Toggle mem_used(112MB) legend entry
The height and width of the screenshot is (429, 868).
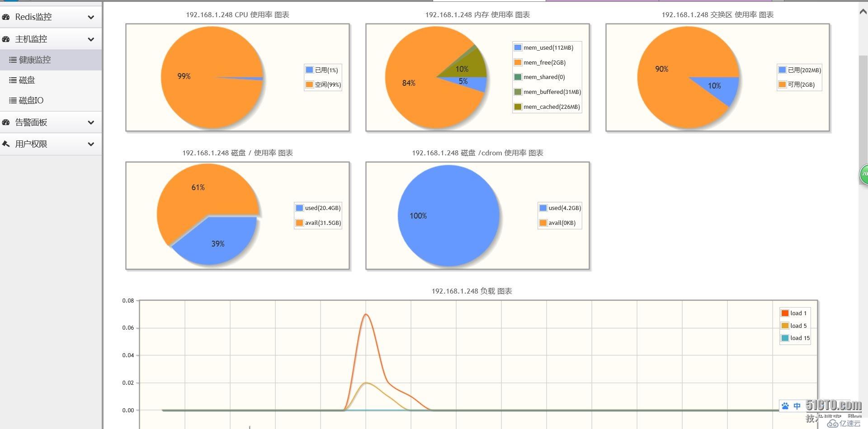[544, 47]
